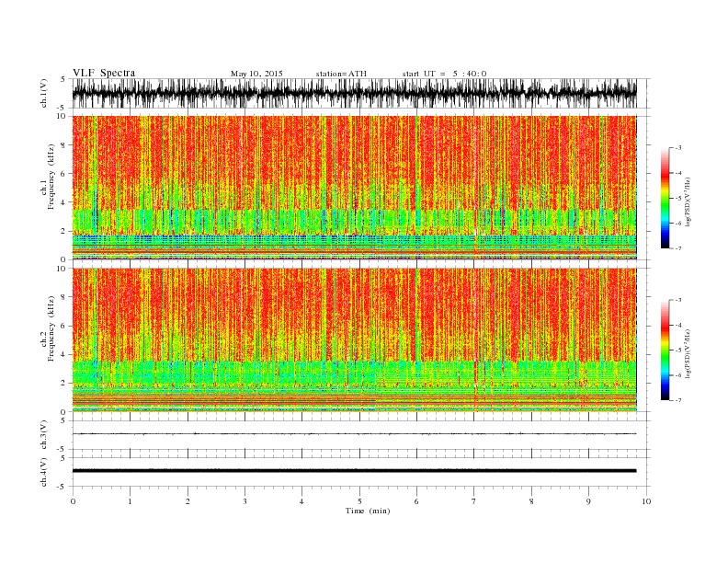The image size is (728, 563).
Task: Click the "2" kHz tick on ch.2 spectrogram axis
Action: pos(63,384)
